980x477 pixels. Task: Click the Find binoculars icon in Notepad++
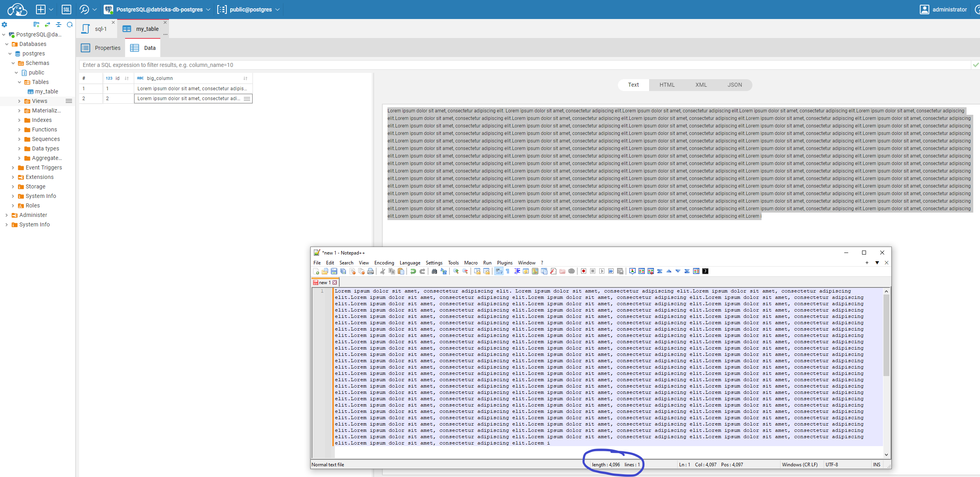pyautogui.click(x=434, y=271)
